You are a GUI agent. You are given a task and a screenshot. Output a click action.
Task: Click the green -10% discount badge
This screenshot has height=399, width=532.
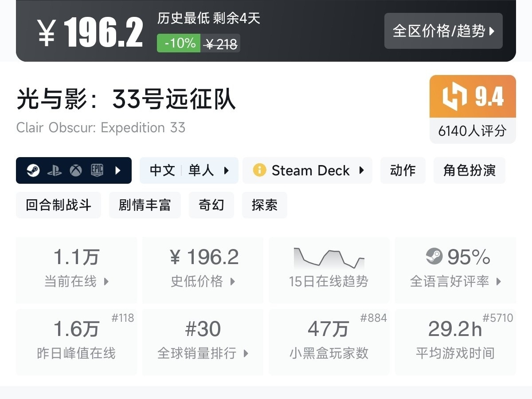pos(179,43)
